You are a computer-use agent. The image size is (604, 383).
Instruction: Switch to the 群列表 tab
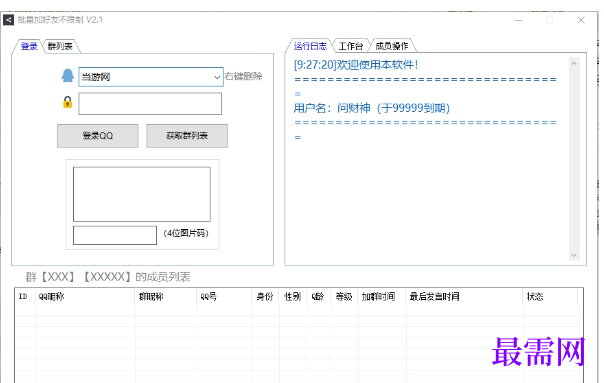[x=60, y=46]
